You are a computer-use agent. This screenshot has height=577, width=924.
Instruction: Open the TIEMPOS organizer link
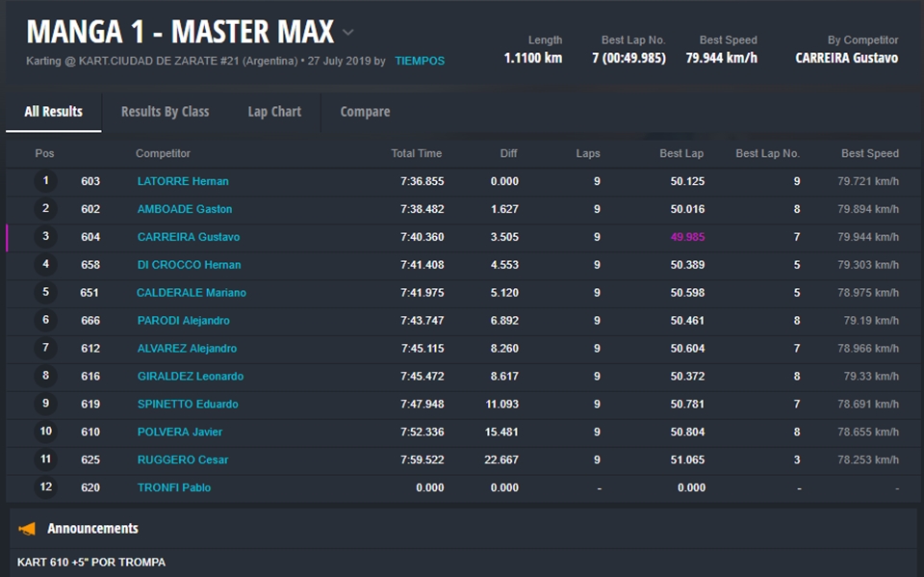tap(419, 61)
